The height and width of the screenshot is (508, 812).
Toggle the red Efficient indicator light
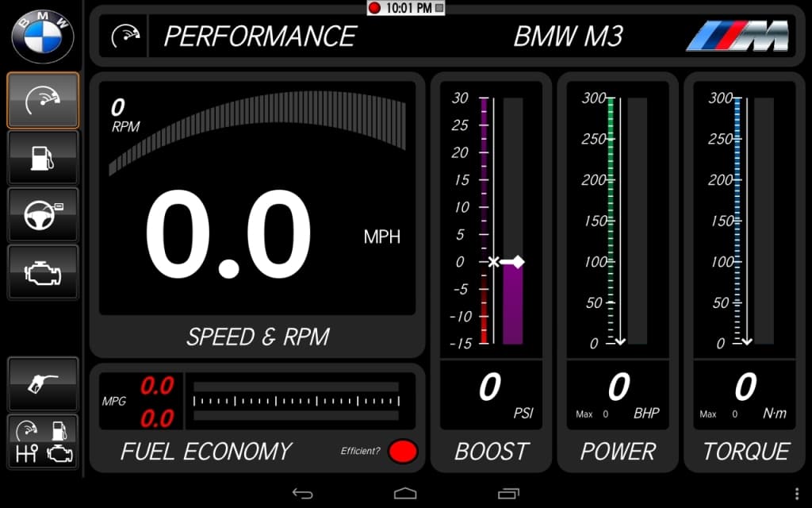pyautogui.click(x=403, y=451)
